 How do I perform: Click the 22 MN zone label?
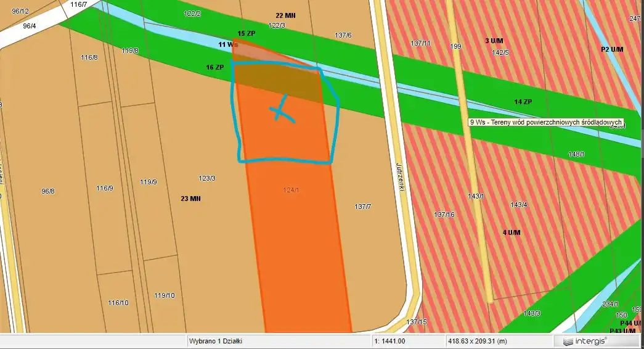click(x=285, y=15)
